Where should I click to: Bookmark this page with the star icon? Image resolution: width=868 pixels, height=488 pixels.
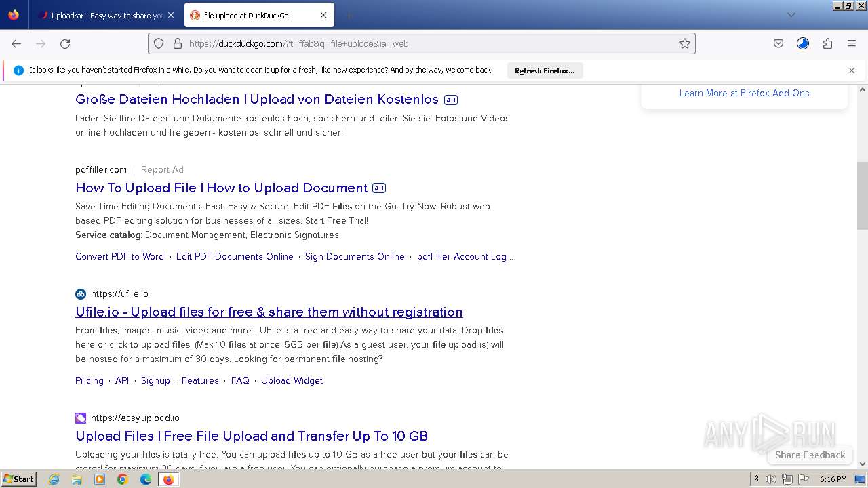click(x=685, y=43)
